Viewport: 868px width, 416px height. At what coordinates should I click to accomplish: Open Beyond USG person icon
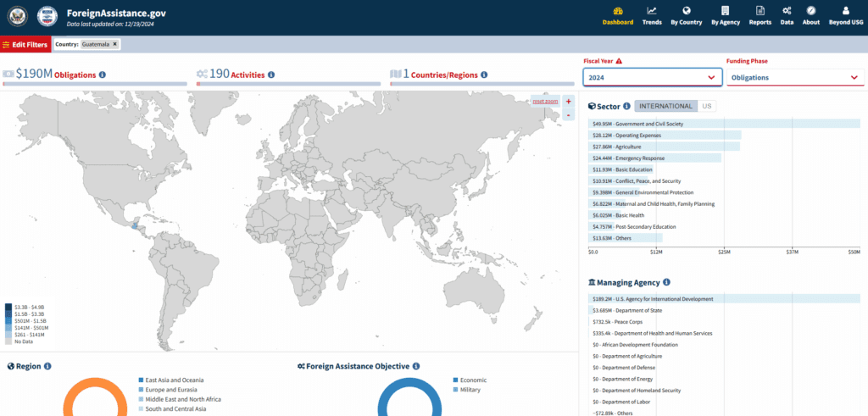pos(845,11)
